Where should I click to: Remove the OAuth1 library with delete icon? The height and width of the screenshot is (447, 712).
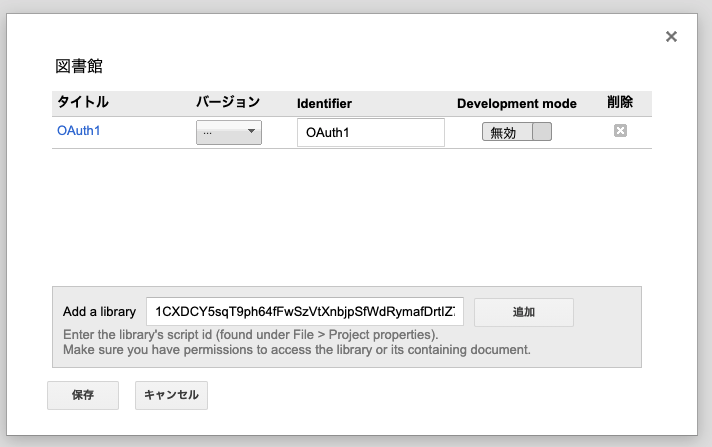point(620,131)
